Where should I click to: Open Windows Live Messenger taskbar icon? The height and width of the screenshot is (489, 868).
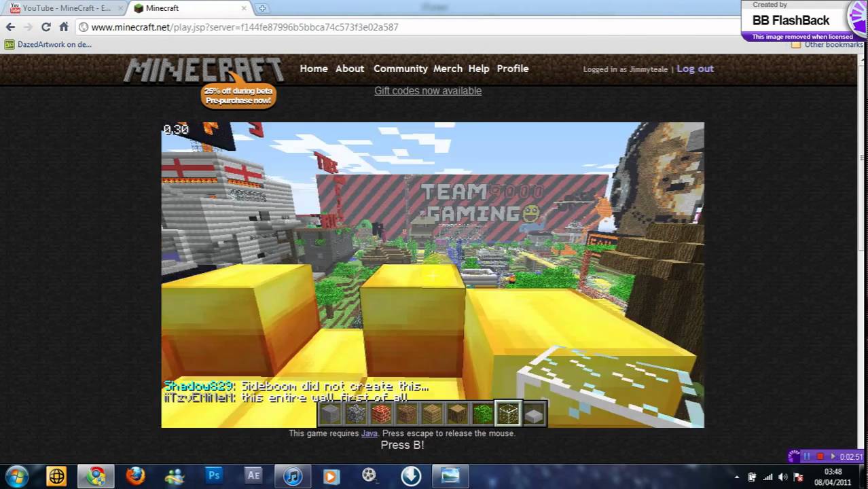click(175, 476)
